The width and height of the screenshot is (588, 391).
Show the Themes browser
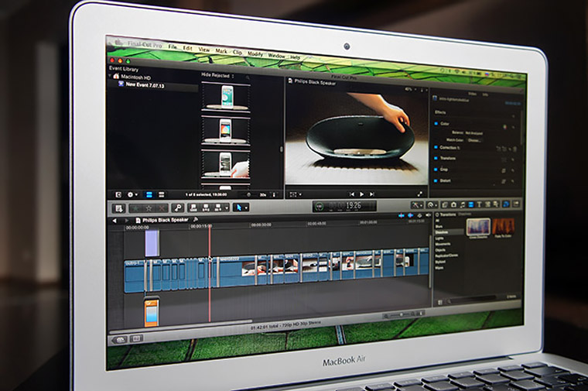tap(496, 204)
